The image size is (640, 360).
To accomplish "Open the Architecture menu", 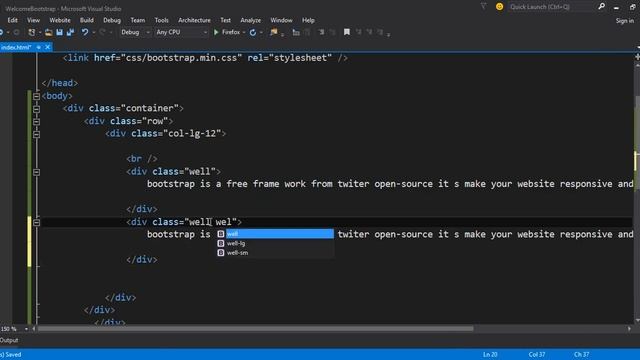I will (x=194, y=20).
